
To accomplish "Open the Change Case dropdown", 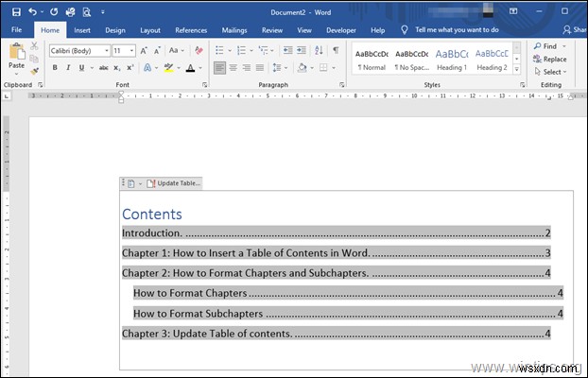I will (177, 50).
